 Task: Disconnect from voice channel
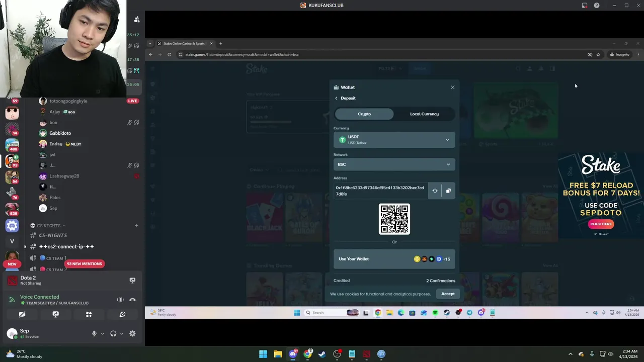click(x=132, y=300)
